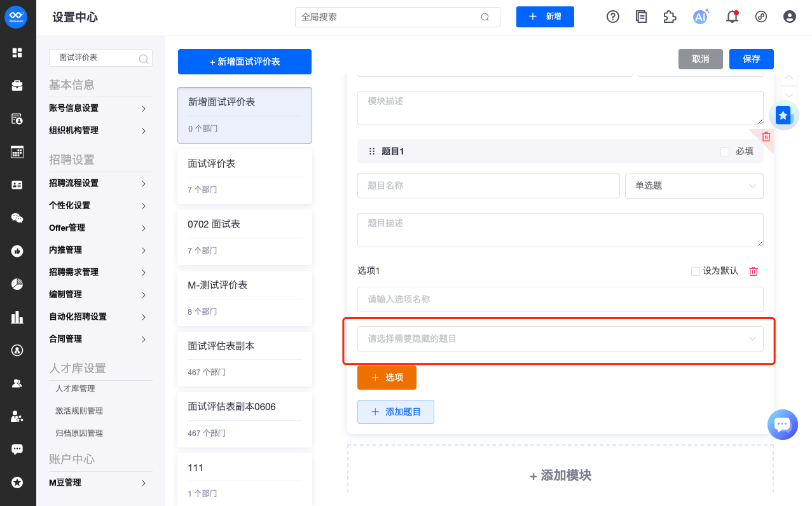Click the 题目名称 input field
The image size is (812, 506).
488,186
